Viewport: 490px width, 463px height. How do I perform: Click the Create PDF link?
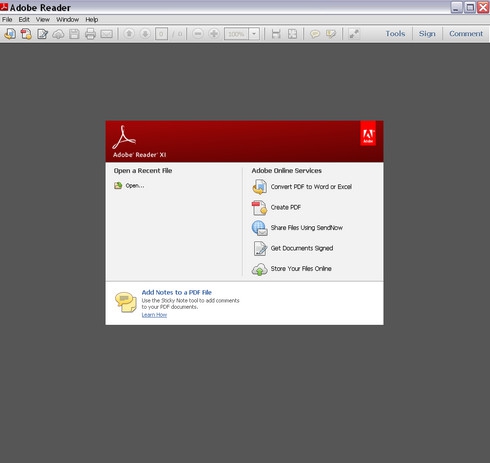[x=286, y=207]
